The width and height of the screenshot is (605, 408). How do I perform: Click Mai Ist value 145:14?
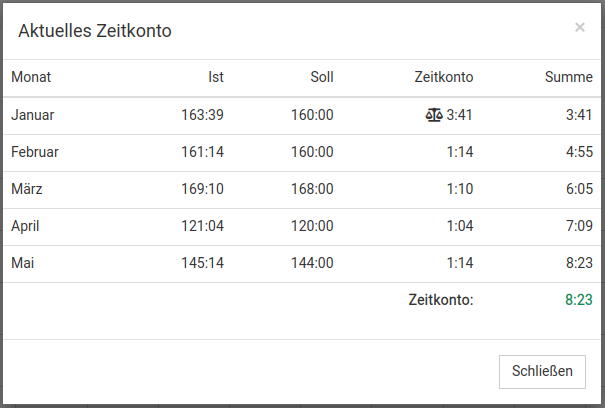203,263
